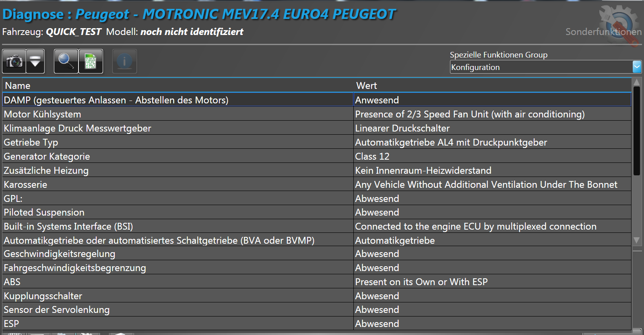Select the Kupplungsschalter row

click(x=43, y=296)
